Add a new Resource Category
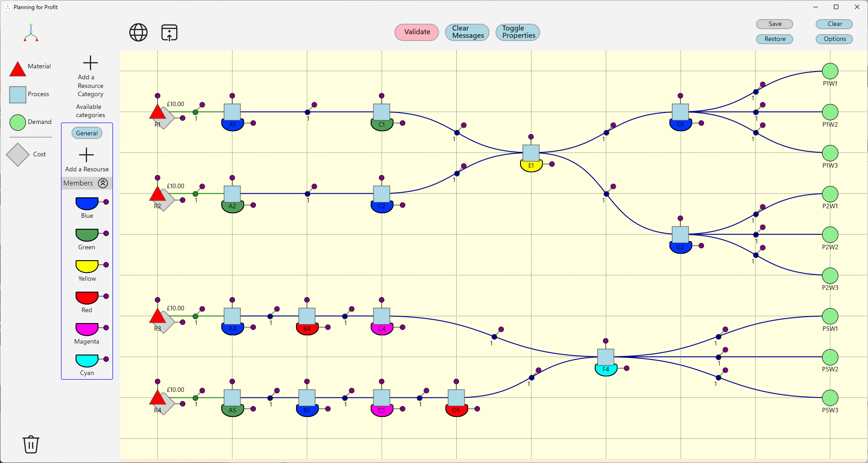This screenshot has height=463, width=868. [90, 63]
